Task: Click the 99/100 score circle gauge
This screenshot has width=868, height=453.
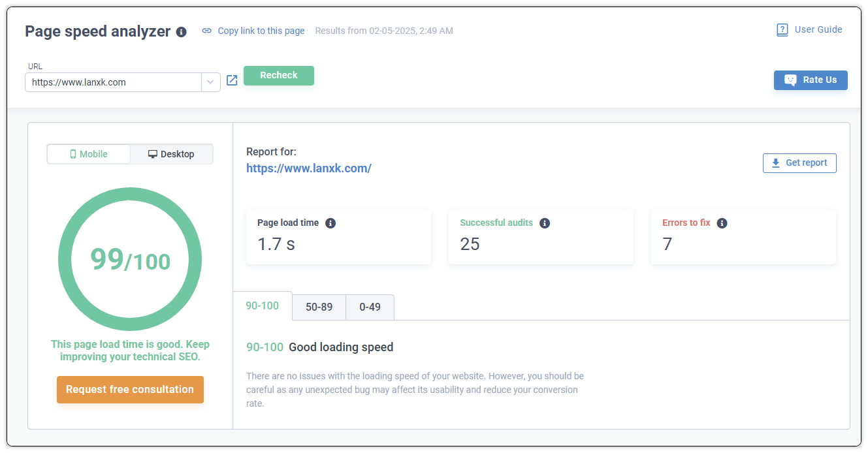Action: [x=130, y=259]
